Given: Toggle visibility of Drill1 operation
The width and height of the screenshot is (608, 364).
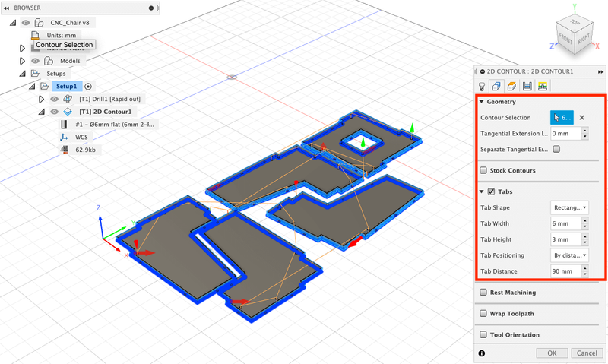Looking at the screenshot, I should [x=54, y=99].
